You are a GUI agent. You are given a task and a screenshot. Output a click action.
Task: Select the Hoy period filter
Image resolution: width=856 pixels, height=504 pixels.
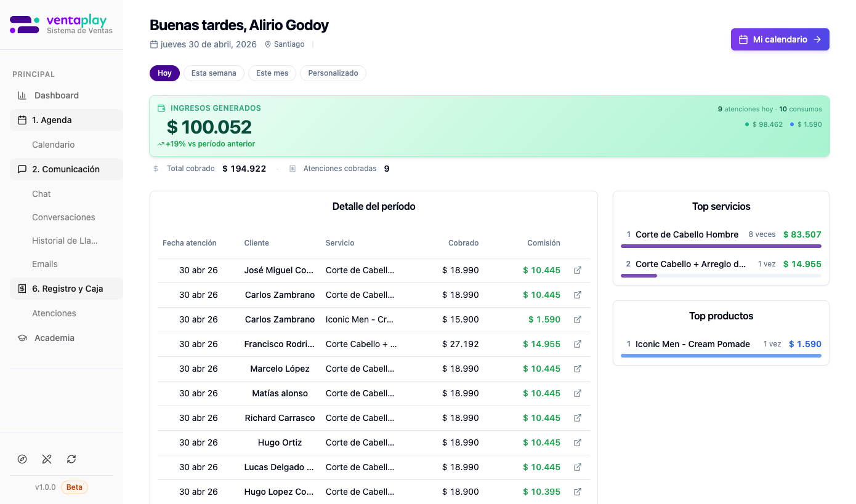coord(164,73)
